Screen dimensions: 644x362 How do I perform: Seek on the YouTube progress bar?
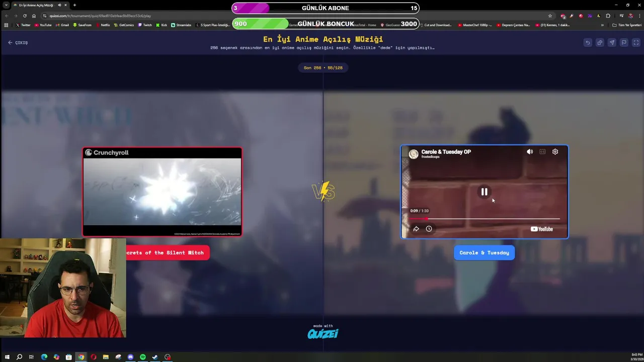485,219
